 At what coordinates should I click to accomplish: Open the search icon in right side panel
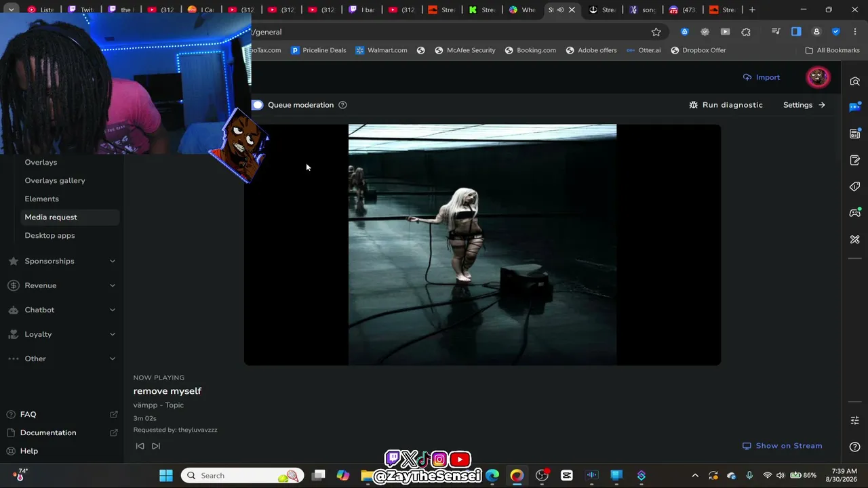(x=854, y=81)
